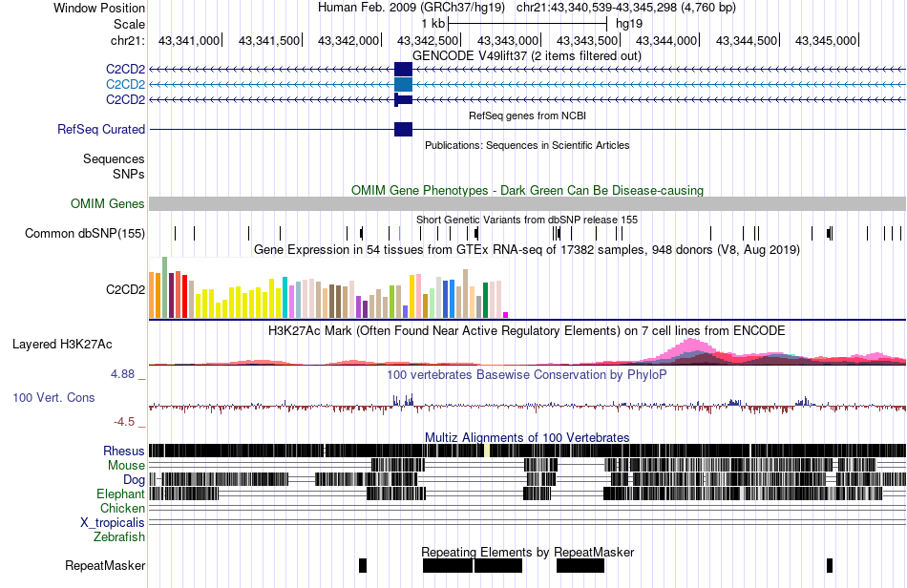Open the H3K27Ac Mark track title
This screenshot has width=907, height=588.
527,331
